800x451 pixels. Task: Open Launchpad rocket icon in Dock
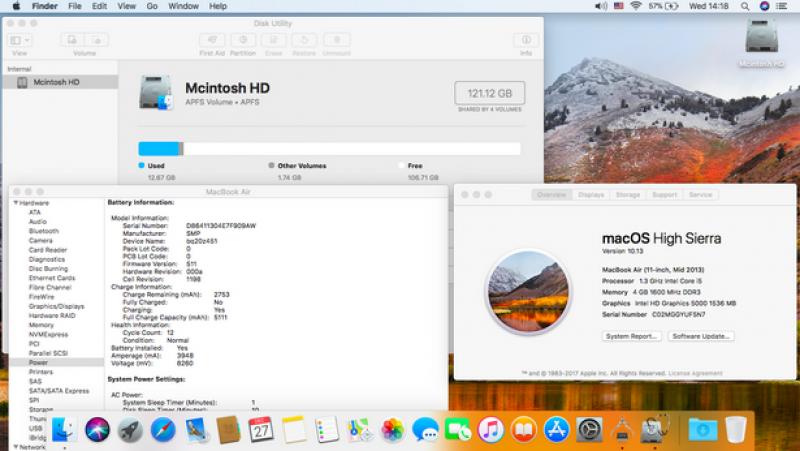tap(130, 430)
